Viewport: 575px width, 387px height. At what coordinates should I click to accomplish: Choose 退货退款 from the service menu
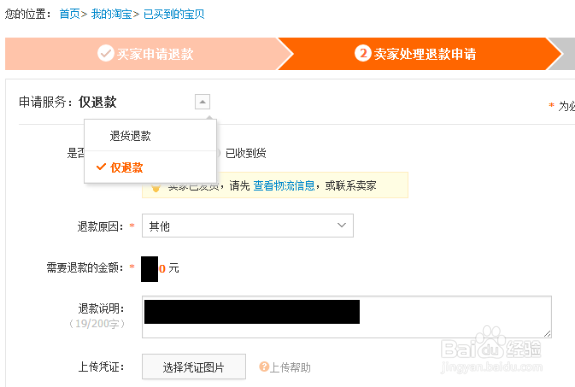pyautogui.click(x=130, y=136)
